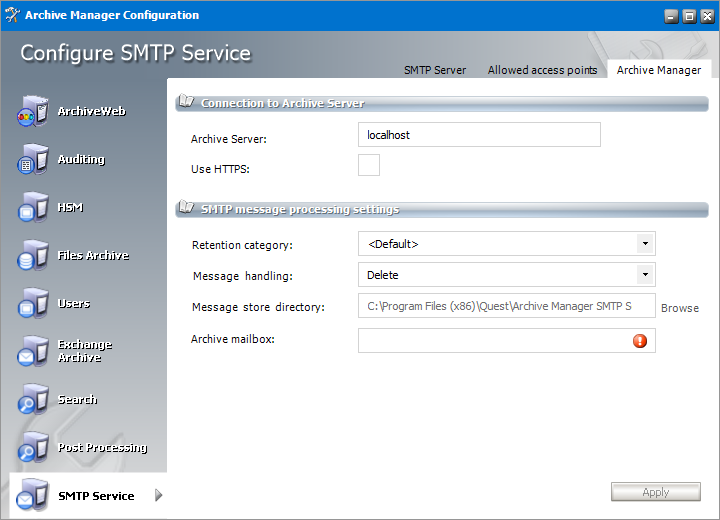
Task: Select the Auditing sidebar icon
Action: (x=33, y=160)
